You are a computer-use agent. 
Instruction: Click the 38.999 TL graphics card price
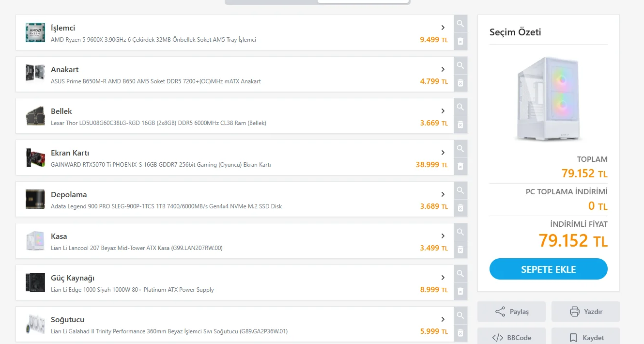pyautogui.click(x=432, y=165)
